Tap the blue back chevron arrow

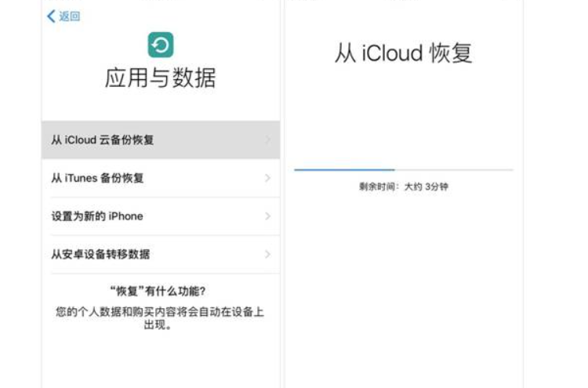(51, 16)
